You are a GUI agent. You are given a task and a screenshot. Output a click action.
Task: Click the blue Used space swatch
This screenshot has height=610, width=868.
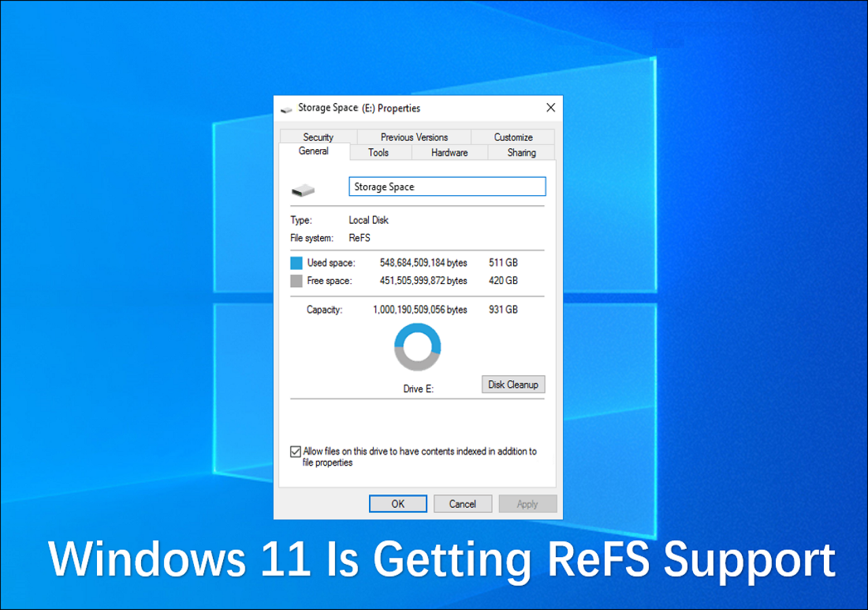296,263
